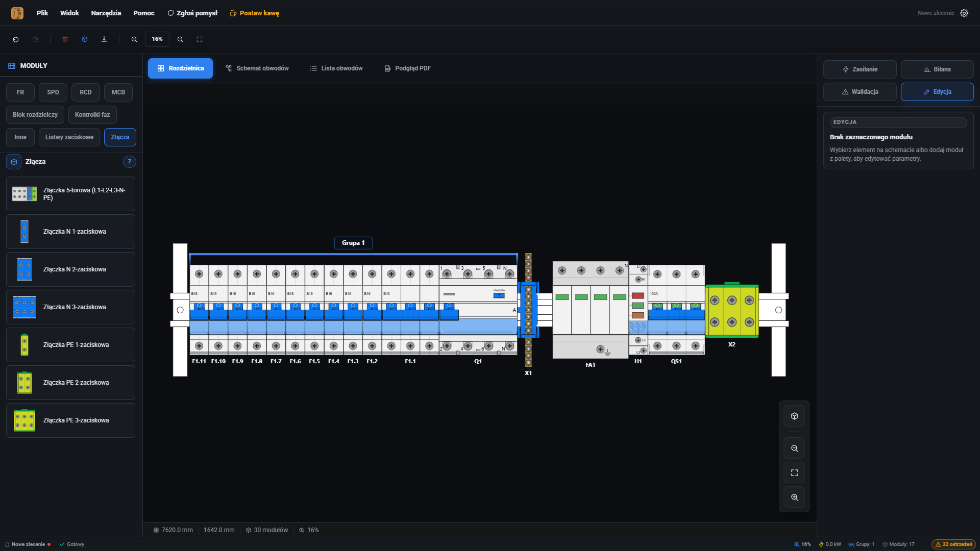Select the FA1 surge protector module
The image size is (980, 551).
[x=591, y=310]
